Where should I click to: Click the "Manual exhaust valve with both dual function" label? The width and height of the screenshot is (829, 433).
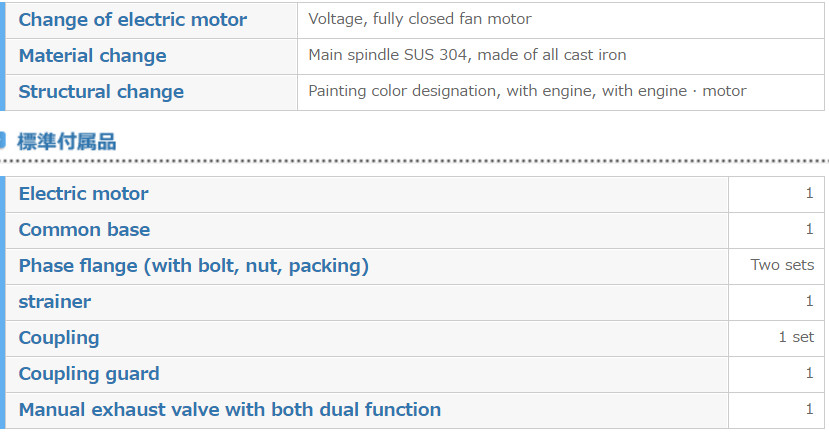230,410
